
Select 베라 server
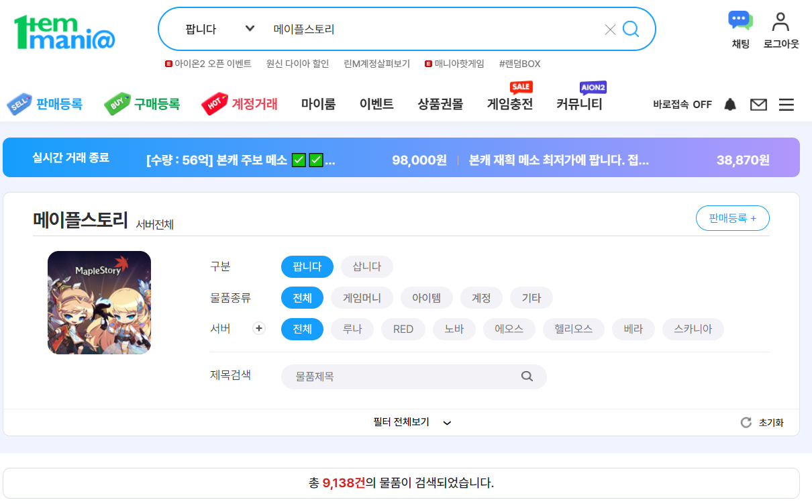(633, 330)
